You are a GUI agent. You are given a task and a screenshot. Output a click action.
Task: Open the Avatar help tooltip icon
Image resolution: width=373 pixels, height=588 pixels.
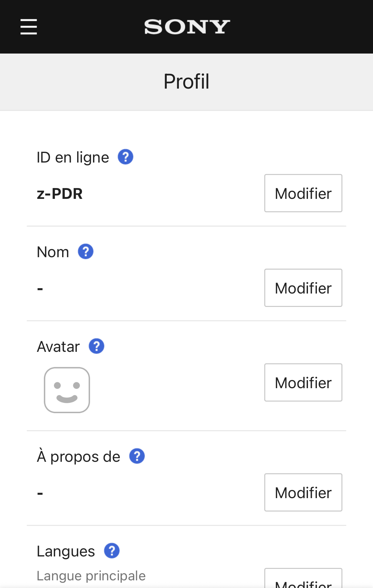[97, 346]
